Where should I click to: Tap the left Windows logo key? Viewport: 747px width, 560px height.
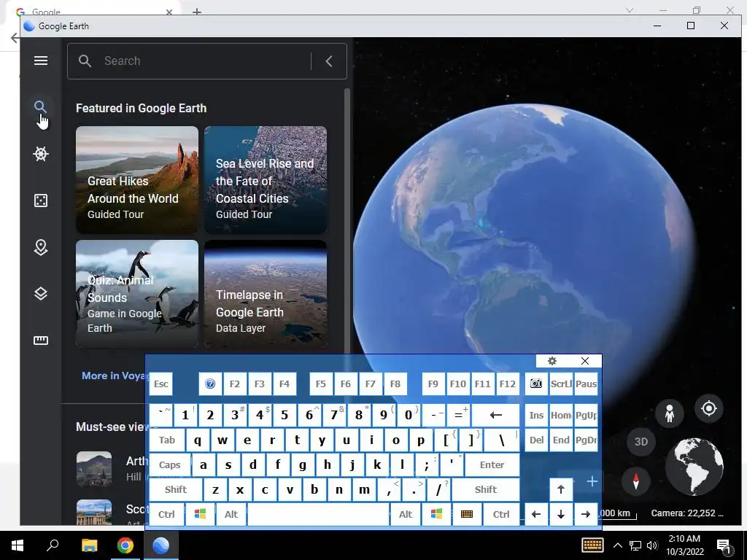click(x=200, y=514)
